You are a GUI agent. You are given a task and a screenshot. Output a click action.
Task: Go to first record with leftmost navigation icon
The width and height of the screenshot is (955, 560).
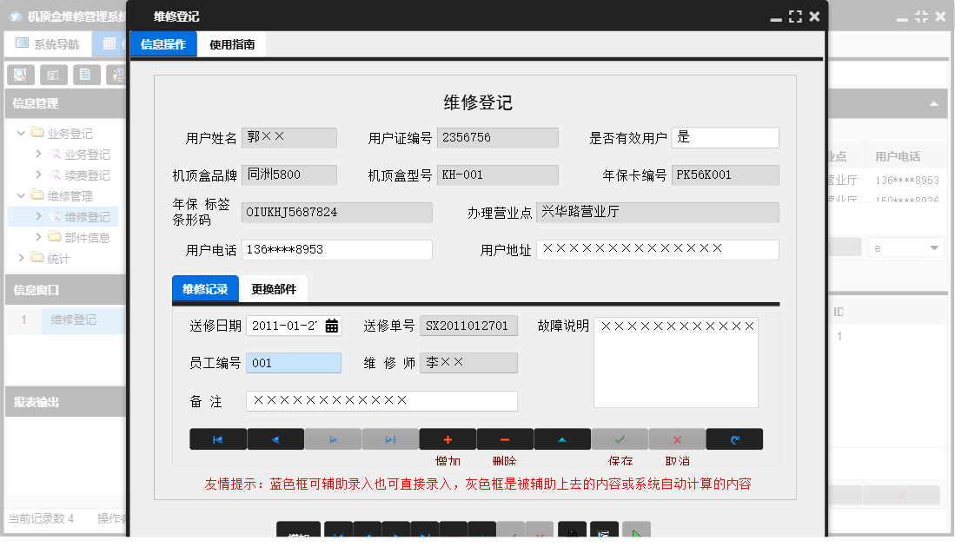pyautogui.click(x=218, y=438)
